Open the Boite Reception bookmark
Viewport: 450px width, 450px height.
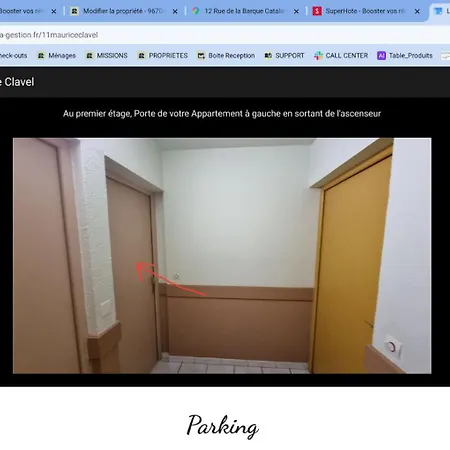(x=226, y=56)
